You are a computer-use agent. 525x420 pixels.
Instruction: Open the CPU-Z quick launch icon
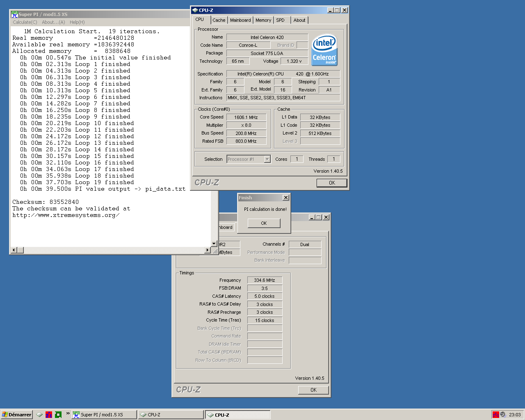coord(39,415)
